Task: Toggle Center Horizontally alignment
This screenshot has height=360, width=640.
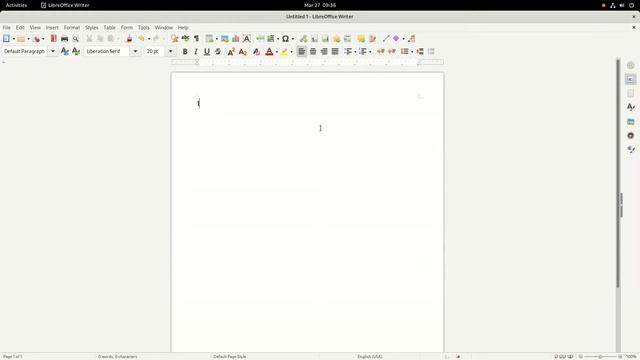Action: pos(313,51)
